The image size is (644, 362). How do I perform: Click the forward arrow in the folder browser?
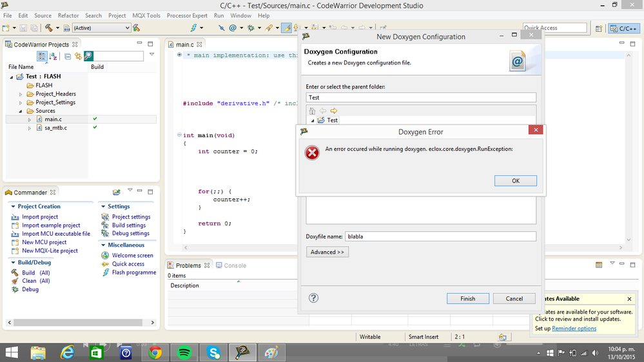[333, 111]
